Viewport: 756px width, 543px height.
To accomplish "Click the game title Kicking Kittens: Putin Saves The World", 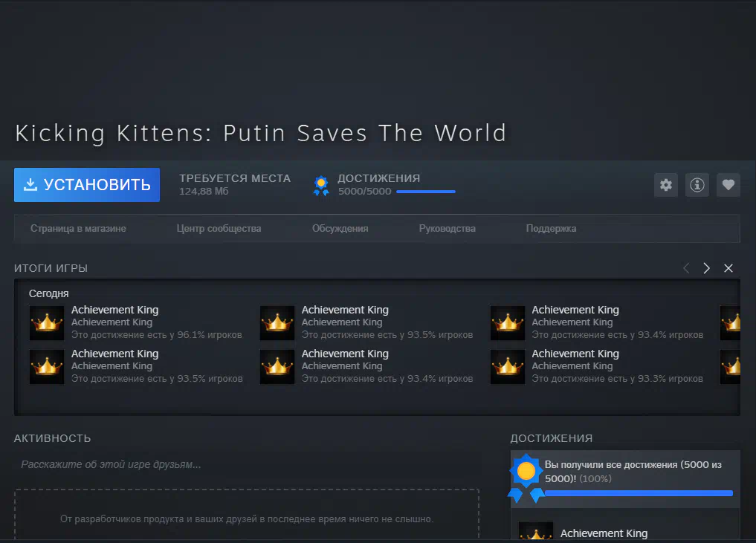I will pos(261,134).
